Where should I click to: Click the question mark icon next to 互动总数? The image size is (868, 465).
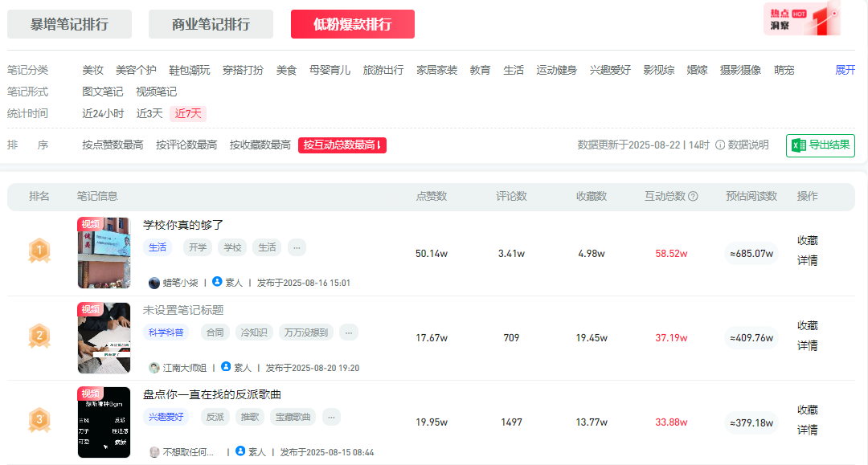coord(694,197)
